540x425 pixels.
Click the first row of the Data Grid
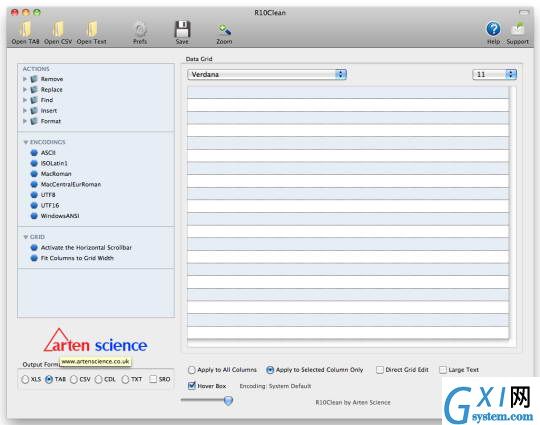[x=348, y=93]
